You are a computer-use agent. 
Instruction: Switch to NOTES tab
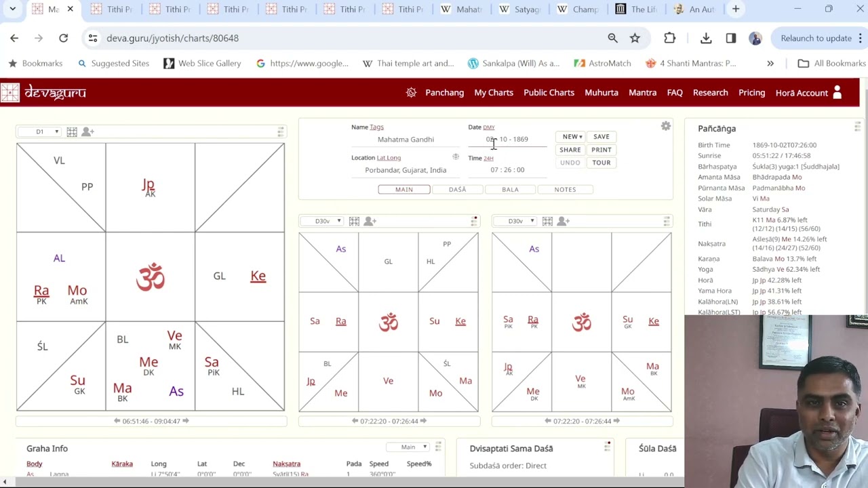(x=565, y=190)
